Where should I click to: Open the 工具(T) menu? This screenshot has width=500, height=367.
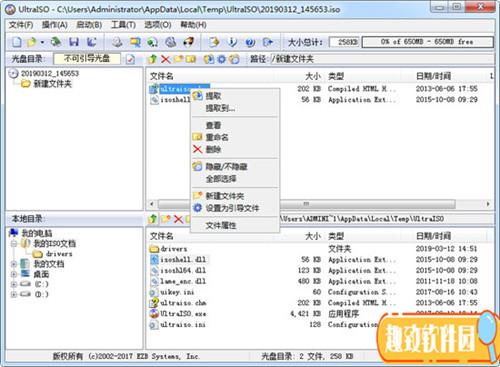click(123, 25)
